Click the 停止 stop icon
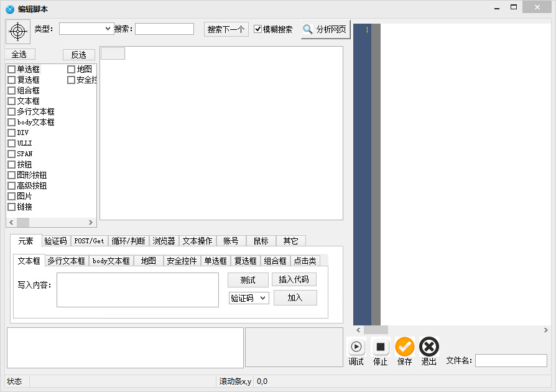Screen dimensions: 556x392 tap(380, 345)
